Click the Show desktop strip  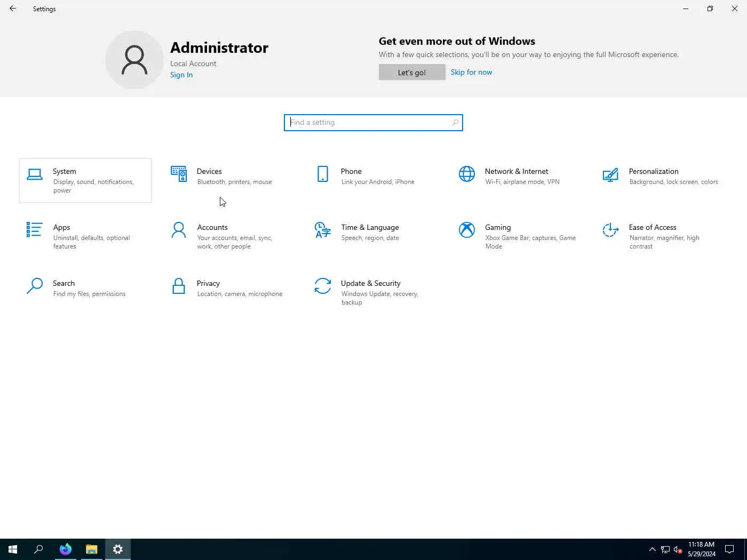[x=745, y=549]
